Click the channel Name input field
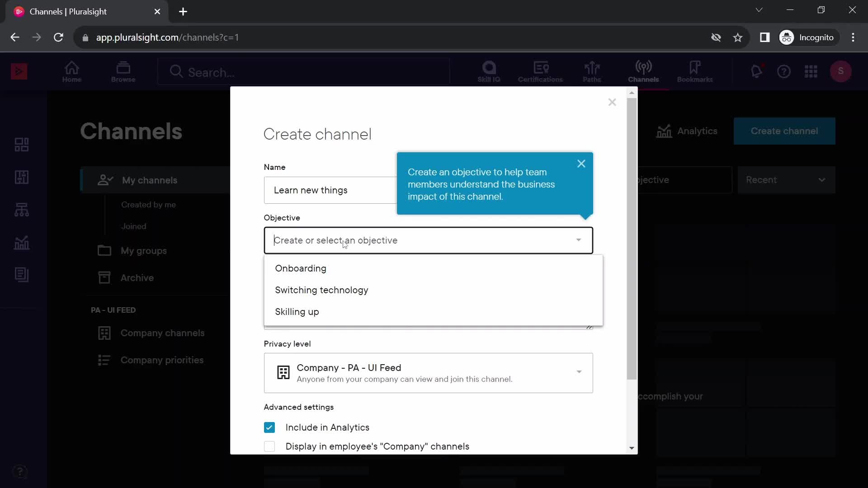The image size is (868, 488). pyautogui.click(x=330, y=190)
